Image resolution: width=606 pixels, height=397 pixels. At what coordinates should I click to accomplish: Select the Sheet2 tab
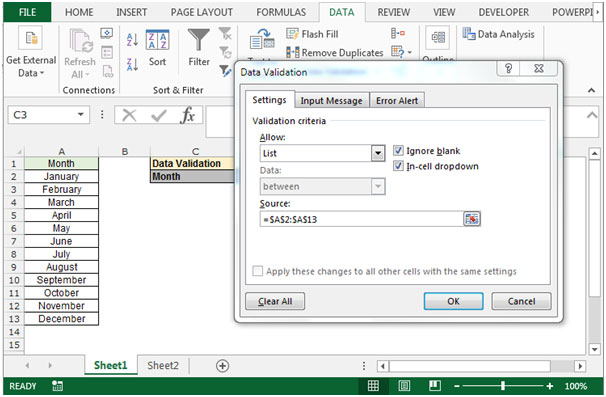pyautogui.click(x=163, y=365)
